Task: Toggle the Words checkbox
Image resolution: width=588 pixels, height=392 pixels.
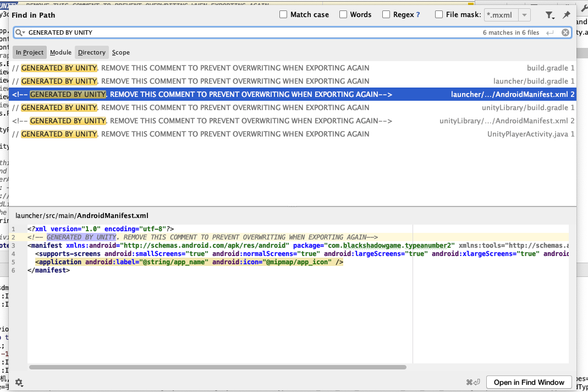Action: 344,14
